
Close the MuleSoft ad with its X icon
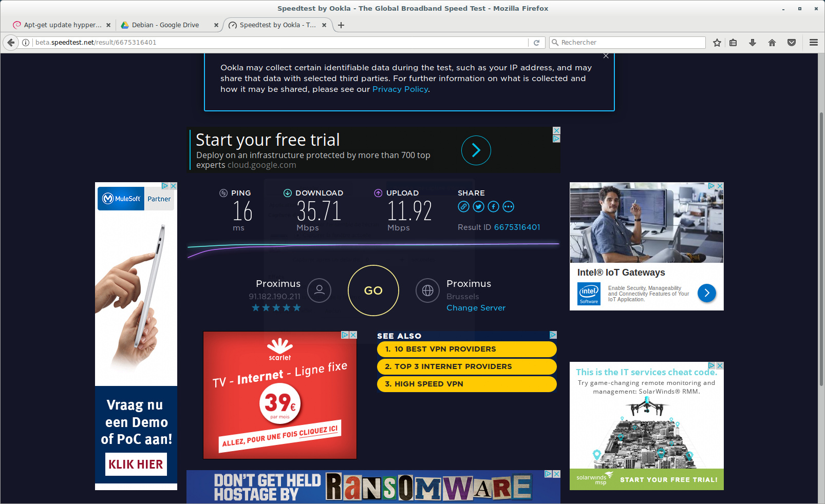coord(174,186)
